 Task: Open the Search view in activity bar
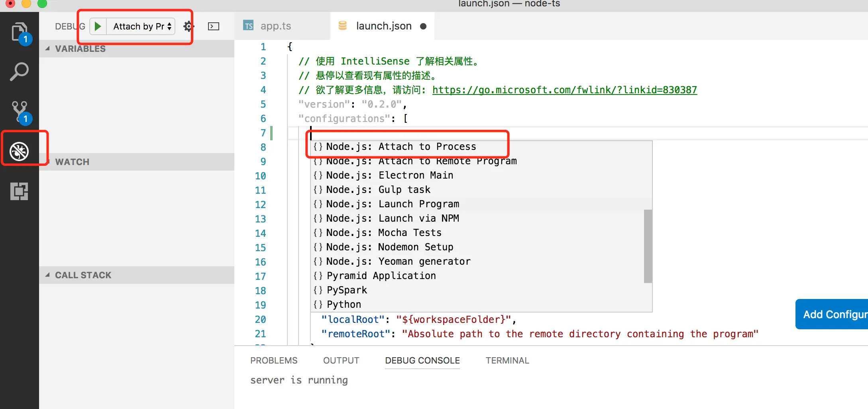(19, 72)
